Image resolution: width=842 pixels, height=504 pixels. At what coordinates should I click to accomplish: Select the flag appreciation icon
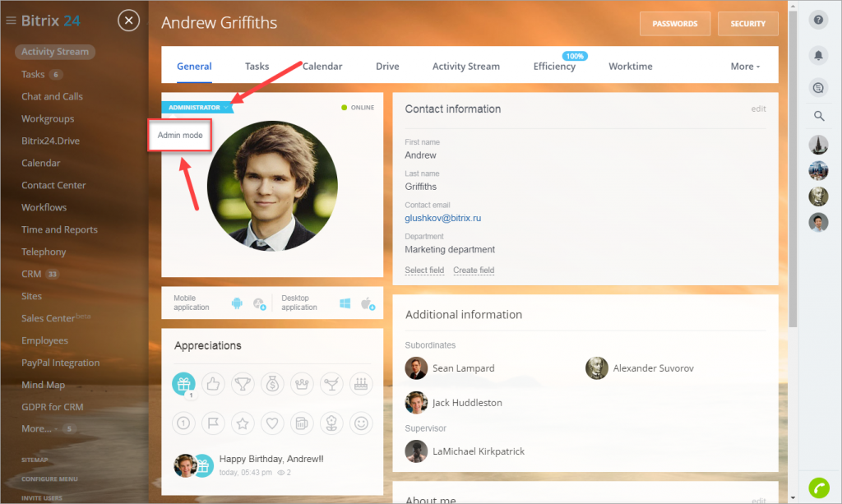(x=213, y=423)
